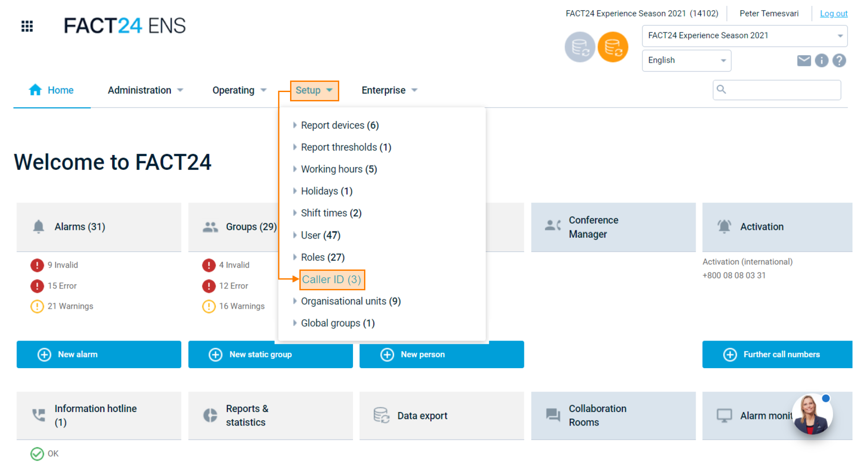Expand the Enterprise menu
The image size is (868, 462).
(x=389, y=90)
